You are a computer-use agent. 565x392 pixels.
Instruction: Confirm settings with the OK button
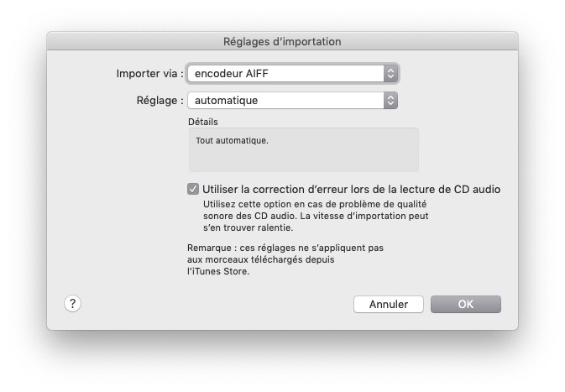click(466, 305)
